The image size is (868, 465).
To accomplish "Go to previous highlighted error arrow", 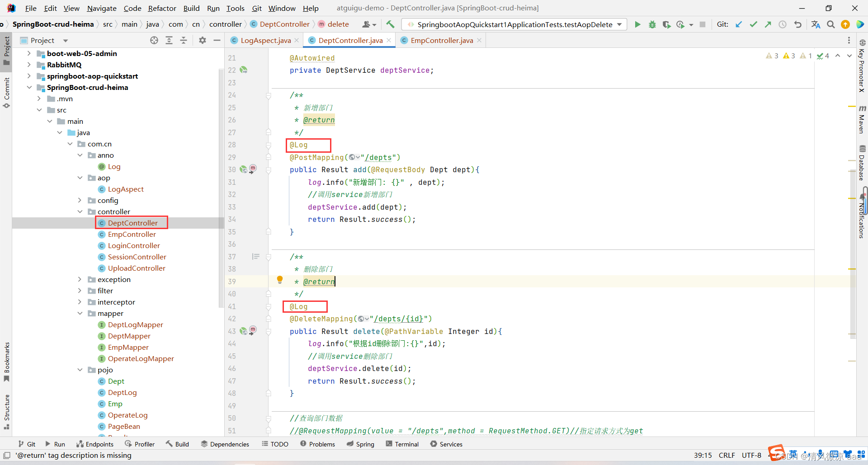I will (838, 56).
